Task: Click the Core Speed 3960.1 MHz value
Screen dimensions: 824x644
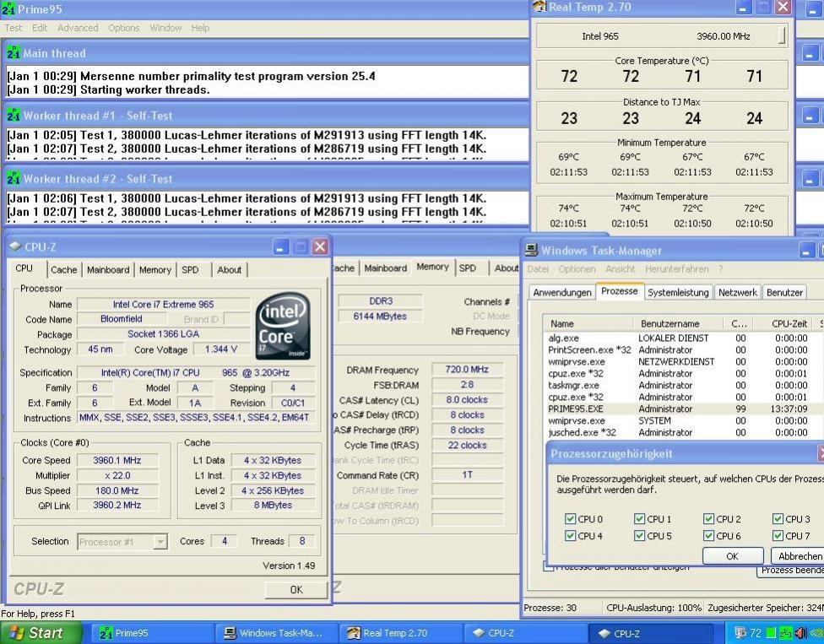Action: (x=117, y=460)
